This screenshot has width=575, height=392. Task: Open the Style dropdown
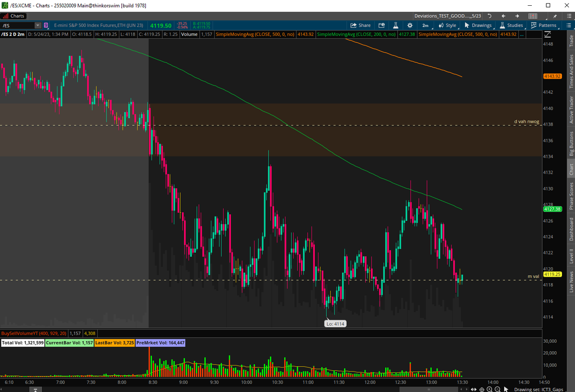pos(448,25)
